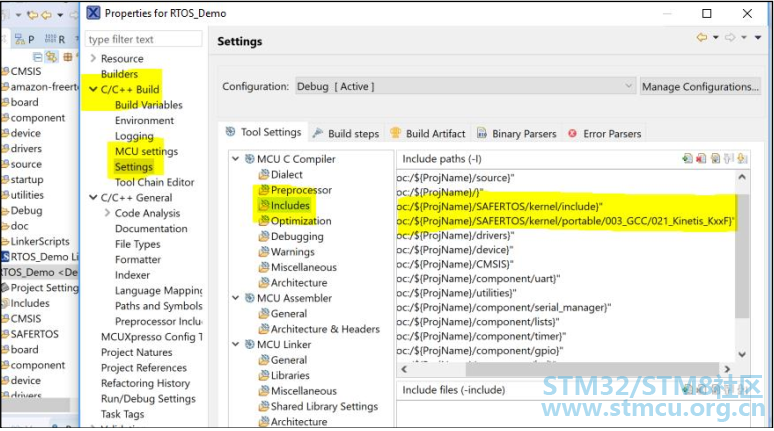Screen dimensions: 774x431
Task: Select Environment item
Action: (x=144, y=120)
